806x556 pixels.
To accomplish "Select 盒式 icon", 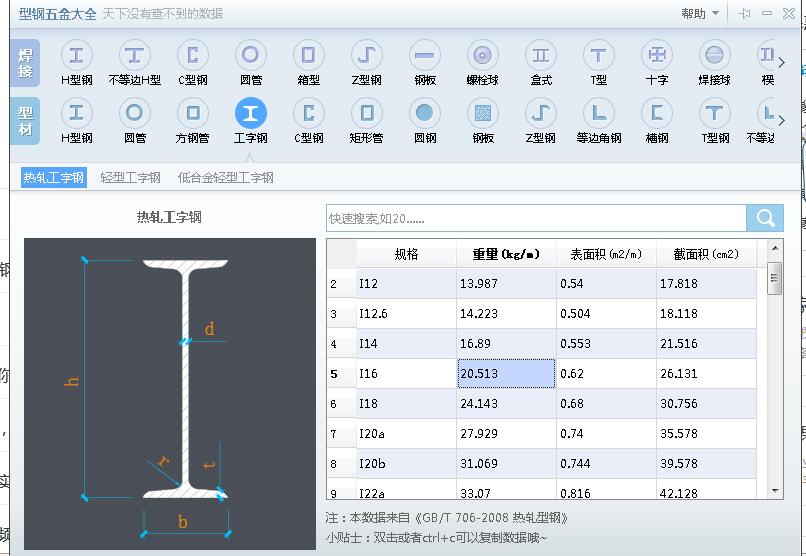I will pyautogui.click(x=541, y=55).
